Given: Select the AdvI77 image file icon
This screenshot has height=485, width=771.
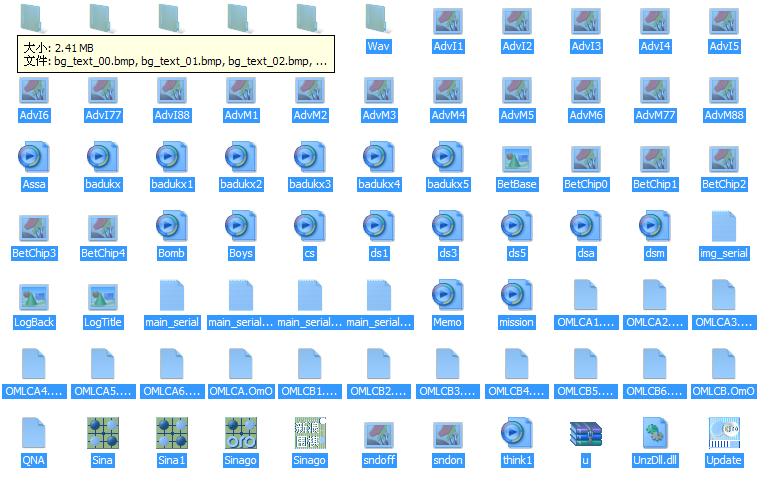Looking at the screenshot, I should point(103,91).
